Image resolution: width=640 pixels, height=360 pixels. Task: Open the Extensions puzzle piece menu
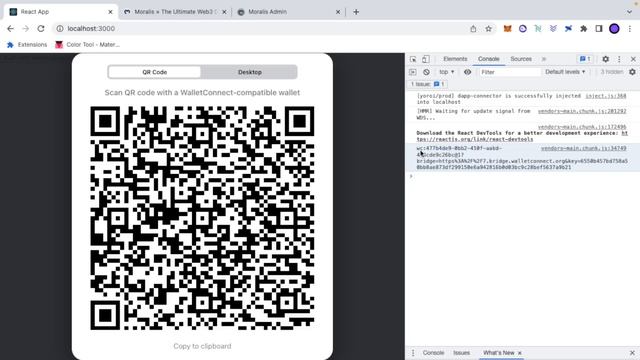click(584, 29)
